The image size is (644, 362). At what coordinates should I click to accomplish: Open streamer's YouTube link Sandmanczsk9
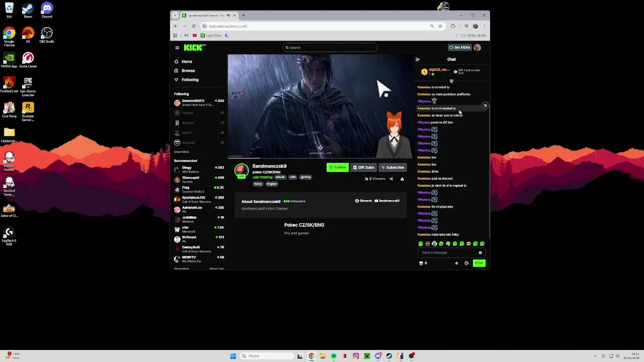coord(387,201)
